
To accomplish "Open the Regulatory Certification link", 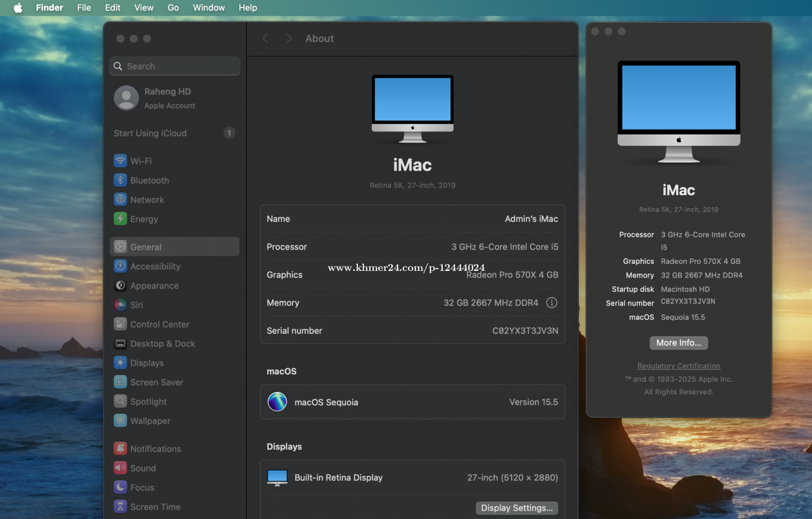I will coord(679,366).
